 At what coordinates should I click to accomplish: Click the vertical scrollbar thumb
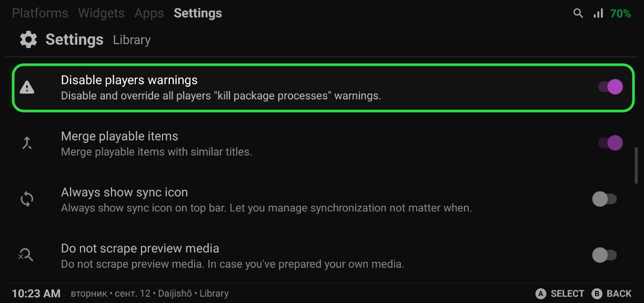click(x=637, y=165)
